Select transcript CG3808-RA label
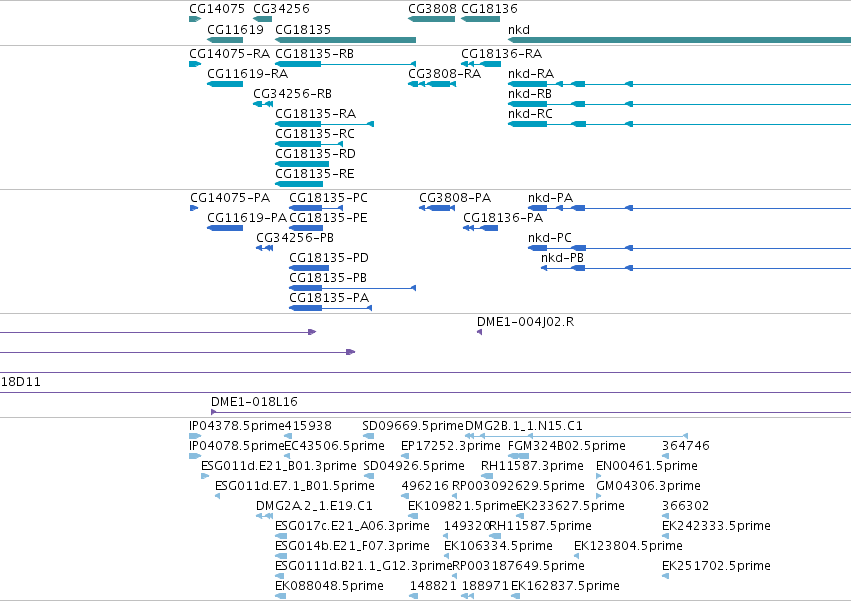The width and height of the screenshot is (851, 601). click(x=444, y=74)
